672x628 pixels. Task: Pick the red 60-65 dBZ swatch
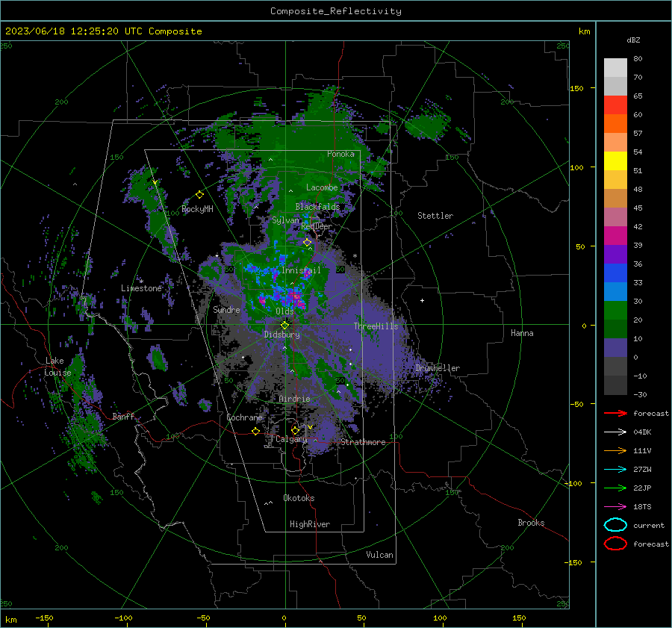(x=615, y=105)
